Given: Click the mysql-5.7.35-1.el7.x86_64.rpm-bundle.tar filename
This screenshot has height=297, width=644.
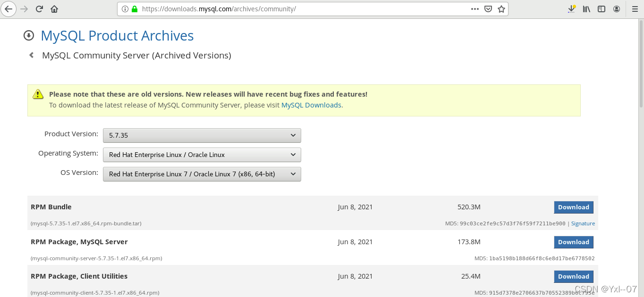Looking at the screenshot, I should pos(86,223).
